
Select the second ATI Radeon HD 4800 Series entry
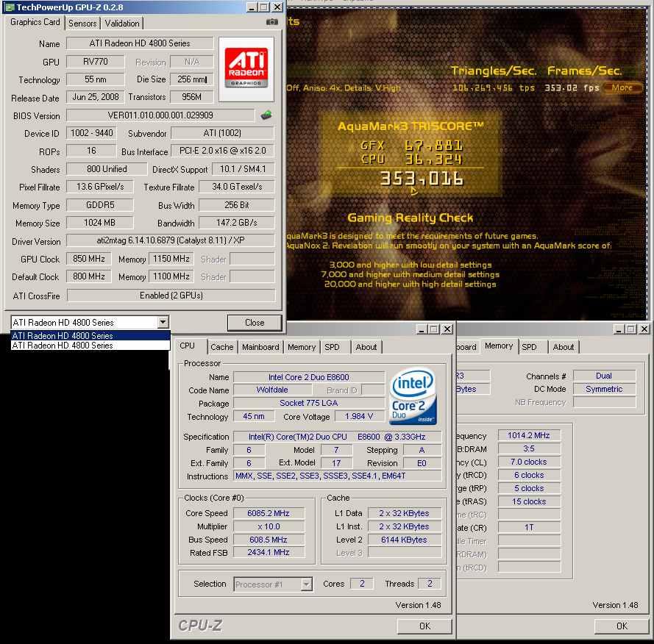click(90, 346)
